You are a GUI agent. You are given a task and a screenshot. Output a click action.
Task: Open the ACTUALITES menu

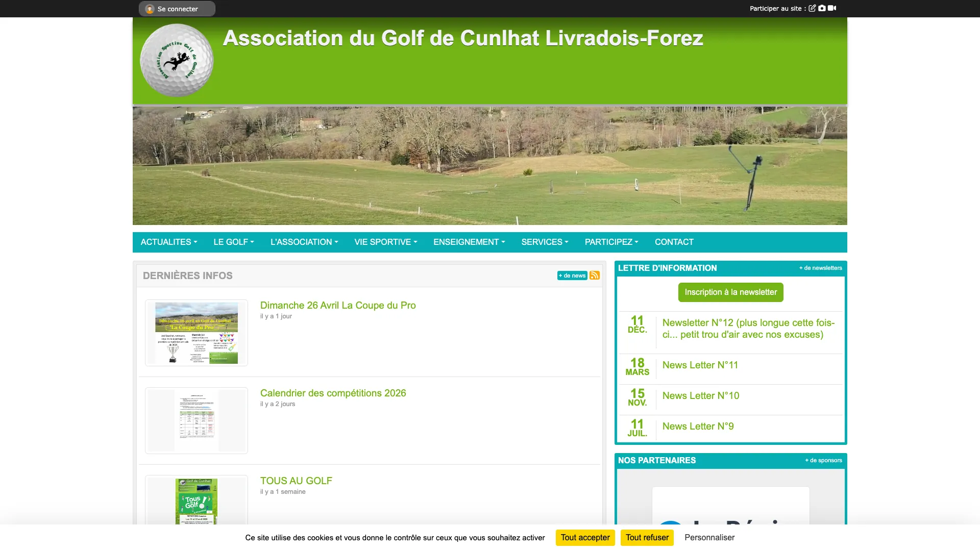click(x=168, y=242)
